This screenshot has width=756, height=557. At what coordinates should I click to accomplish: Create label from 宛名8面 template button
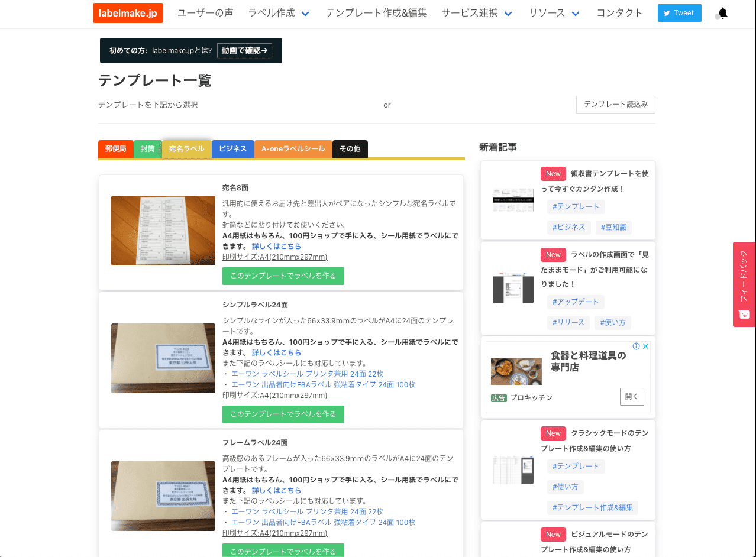click(283, 276)
